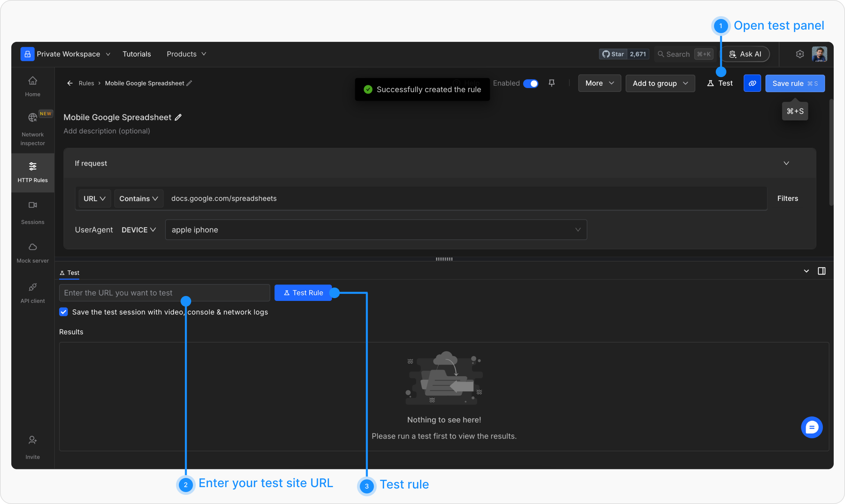Click the pin rule icon
The width and height of the screenshot is (845, 504).
[552, 83]
